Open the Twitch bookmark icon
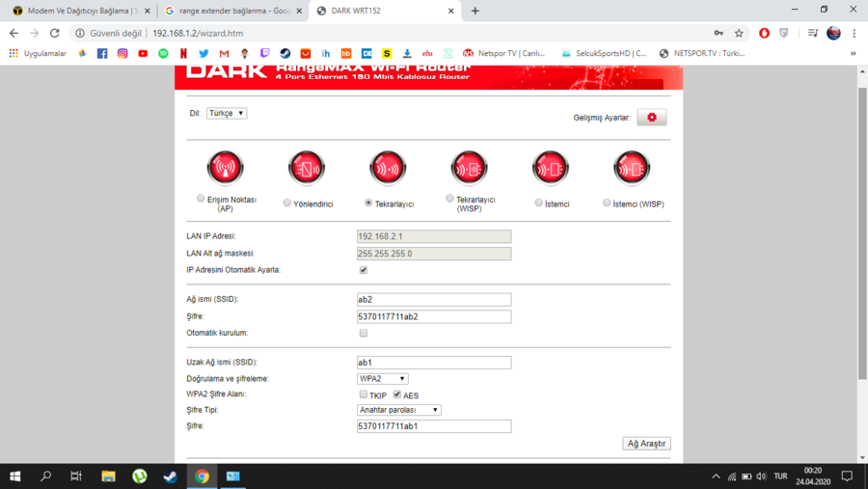This screenshot has width=868, height=489. (264, 54)
